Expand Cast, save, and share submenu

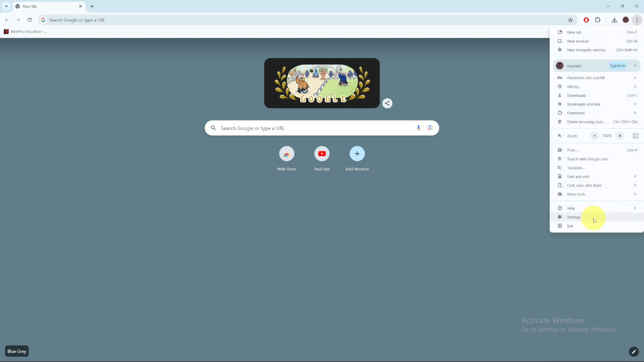(x=597, y=185)
